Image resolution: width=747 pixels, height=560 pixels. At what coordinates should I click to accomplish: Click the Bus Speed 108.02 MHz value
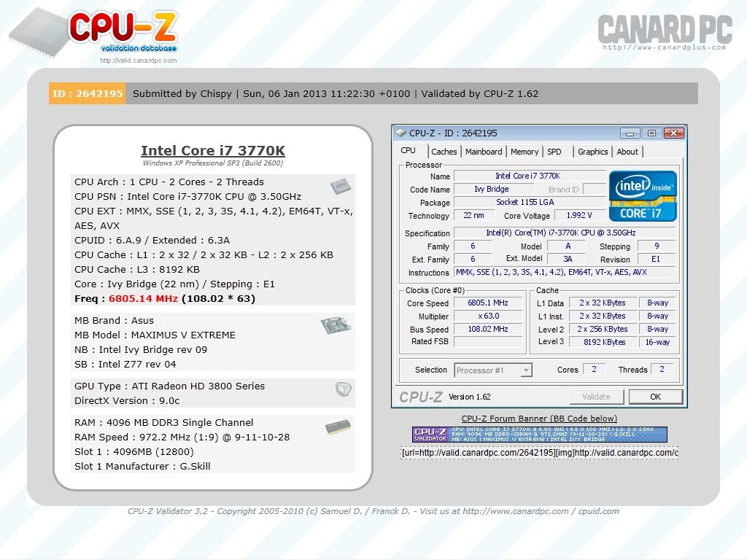pyautogui.click(x=488, y=329)
